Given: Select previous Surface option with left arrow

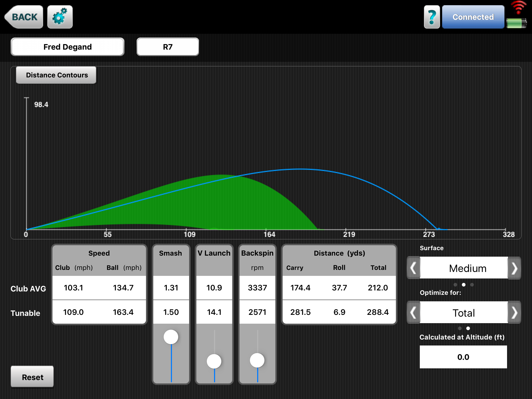Looking at the screenshot, I should coord(413,268).
